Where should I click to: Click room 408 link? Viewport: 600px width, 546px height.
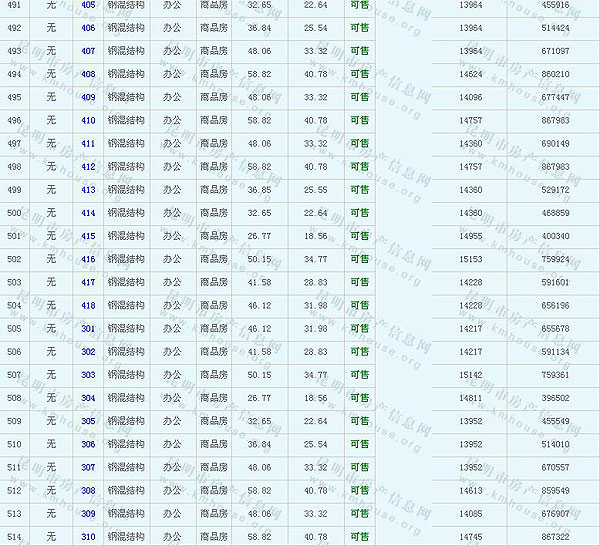pos(88,74)
